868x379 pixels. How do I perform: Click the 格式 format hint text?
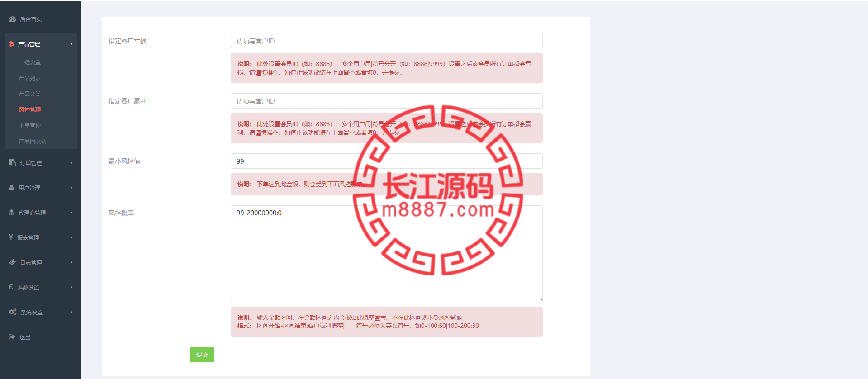click(x=358, y=326)
